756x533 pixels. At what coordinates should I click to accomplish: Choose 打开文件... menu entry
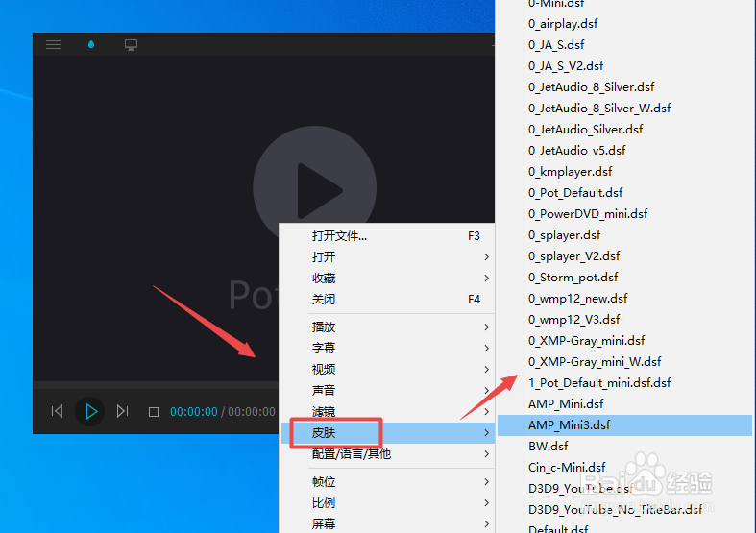(387, 235)
